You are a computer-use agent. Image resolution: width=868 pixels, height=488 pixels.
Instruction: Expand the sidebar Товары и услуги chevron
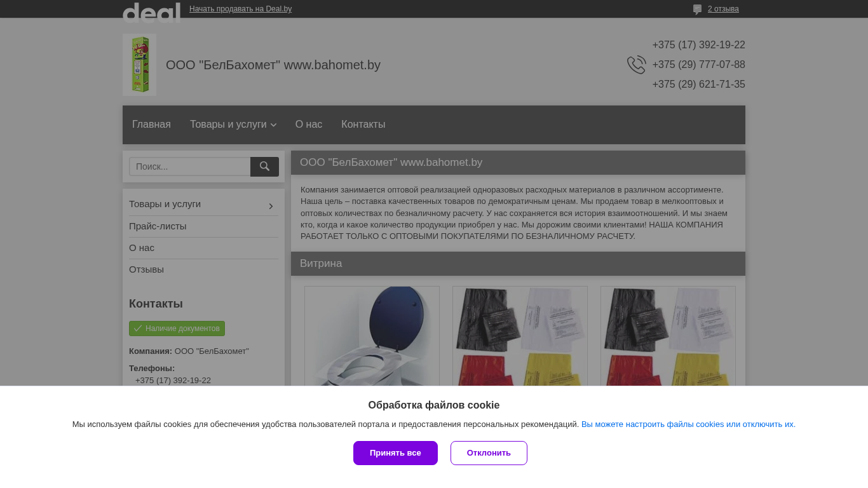[x=271, y=206]
